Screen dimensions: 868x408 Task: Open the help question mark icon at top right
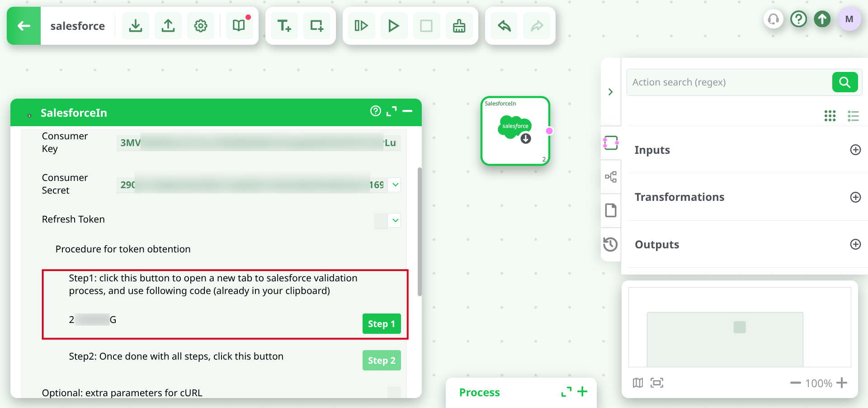(799, 19)
